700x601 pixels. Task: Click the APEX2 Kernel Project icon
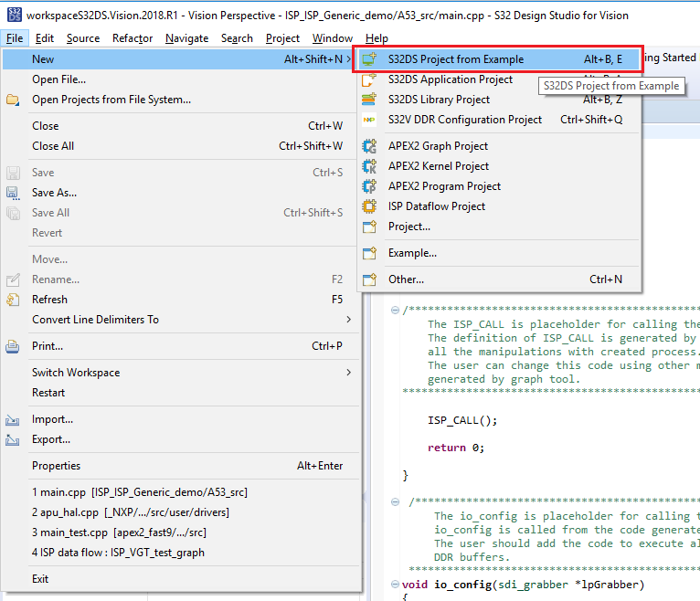(369, 166)
